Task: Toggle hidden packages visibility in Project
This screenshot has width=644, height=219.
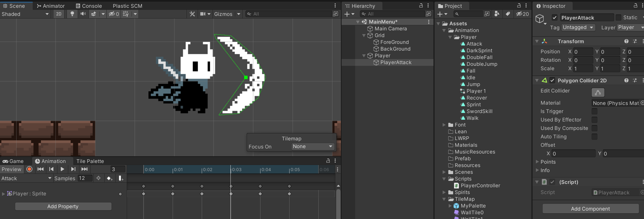Action: point(522,14)
